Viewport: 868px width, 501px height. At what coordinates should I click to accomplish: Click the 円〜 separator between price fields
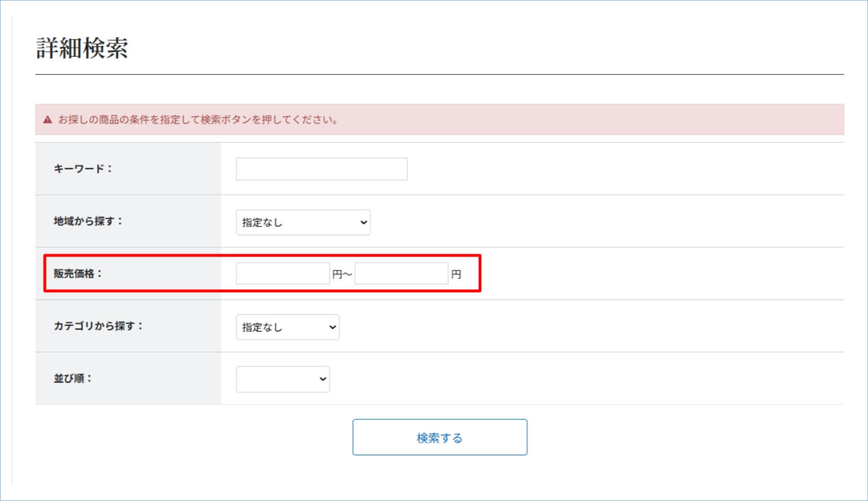342,274
